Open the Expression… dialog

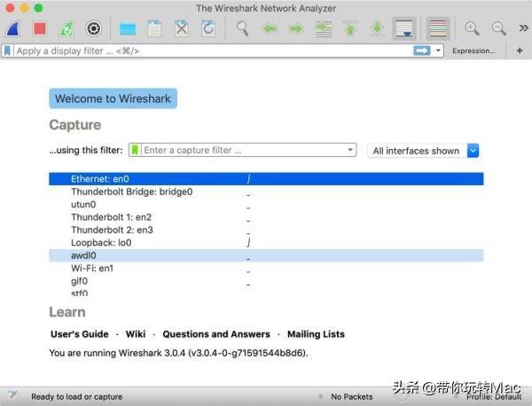(x=473, y=51)
